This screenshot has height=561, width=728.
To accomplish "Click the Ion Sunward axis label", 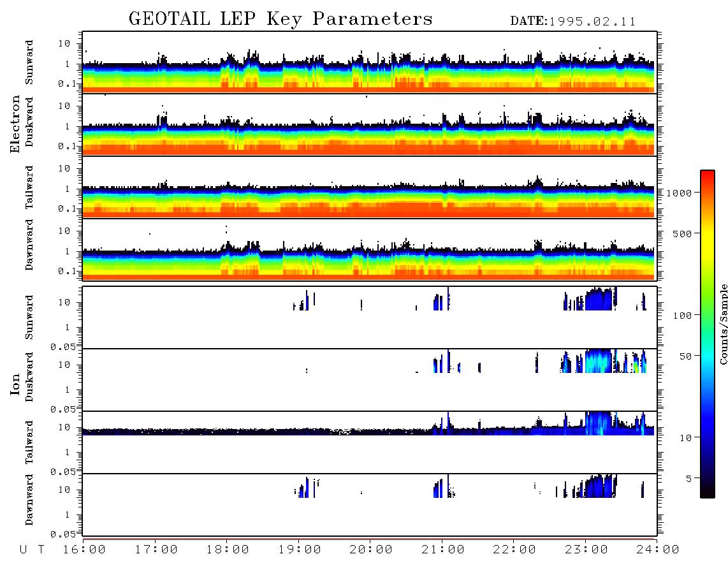I will [x=29, y=317].
